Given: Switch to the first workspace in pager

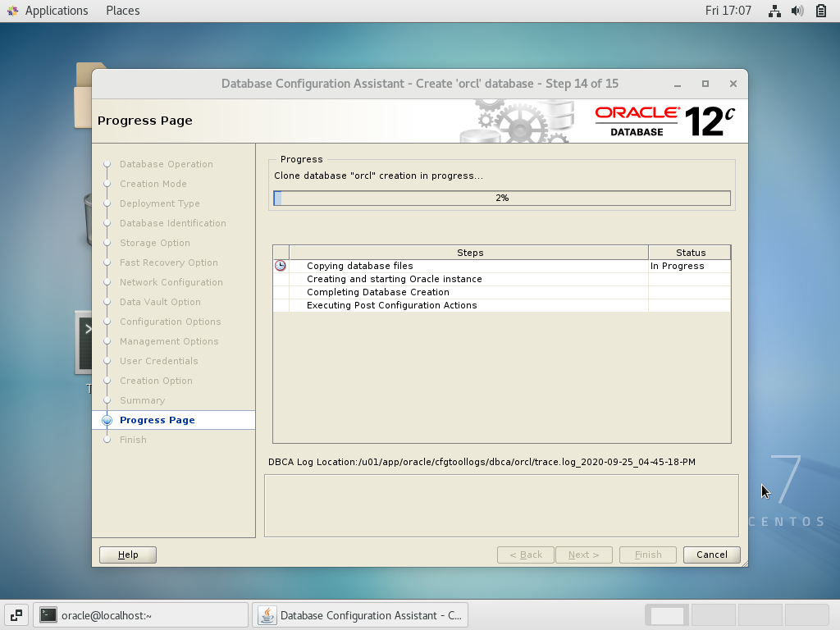Looking at the screenshot, I should pyautogui.click(x=667, y=615).
